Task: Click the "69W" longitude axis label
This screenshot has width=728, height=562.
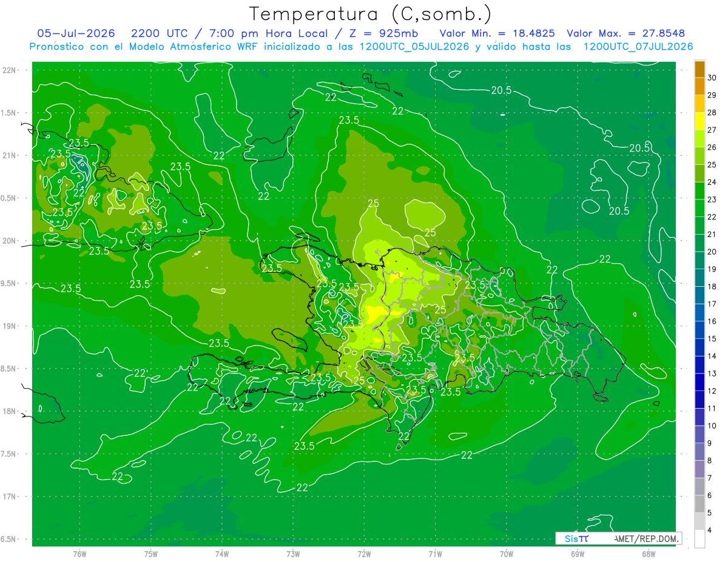Action: pos(578,554)
